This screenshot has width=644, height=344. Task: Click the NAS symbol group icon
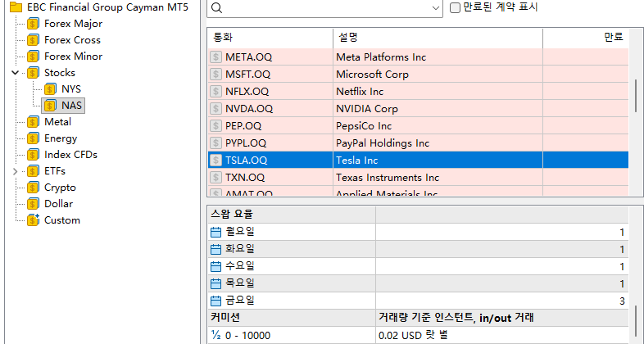coord(51,106)
